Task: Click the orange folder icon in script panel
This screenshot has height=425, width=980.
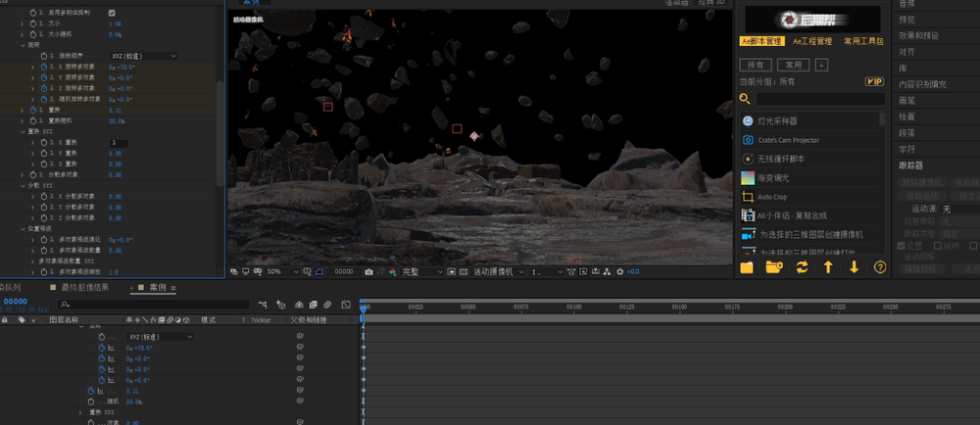Action: point(747,267)
